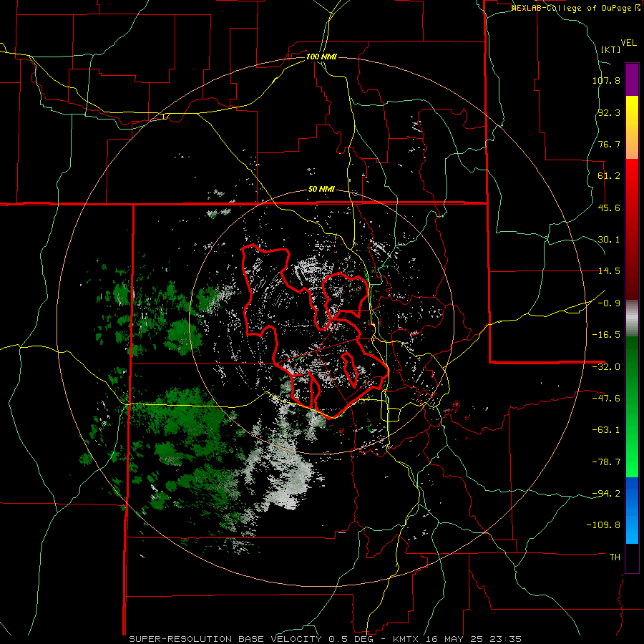The width and height of the screenshot is (644, 644).
Task: Click the Super-Resolution Base Velocity caption text
Action: (x=326, y=639)
